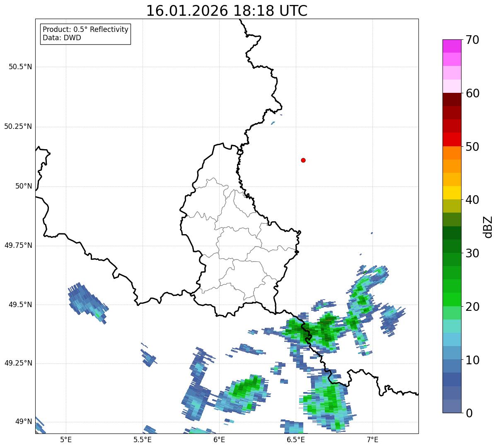498x448 pixels.
Task: Pick the orange swatch just below 50
Action: pyautogui.click(x=452, y=153)
